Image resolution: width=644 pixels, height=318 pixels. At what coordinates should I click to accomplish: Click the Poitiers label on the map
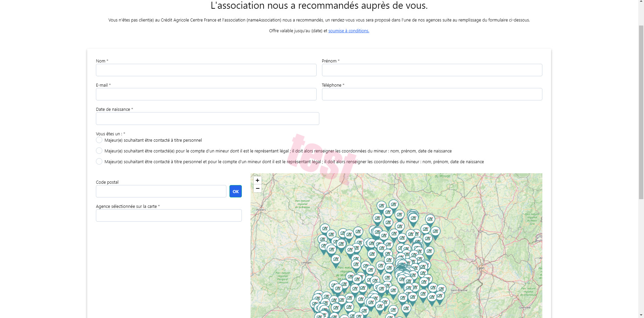pyautogui.click(x=261, y=210)
